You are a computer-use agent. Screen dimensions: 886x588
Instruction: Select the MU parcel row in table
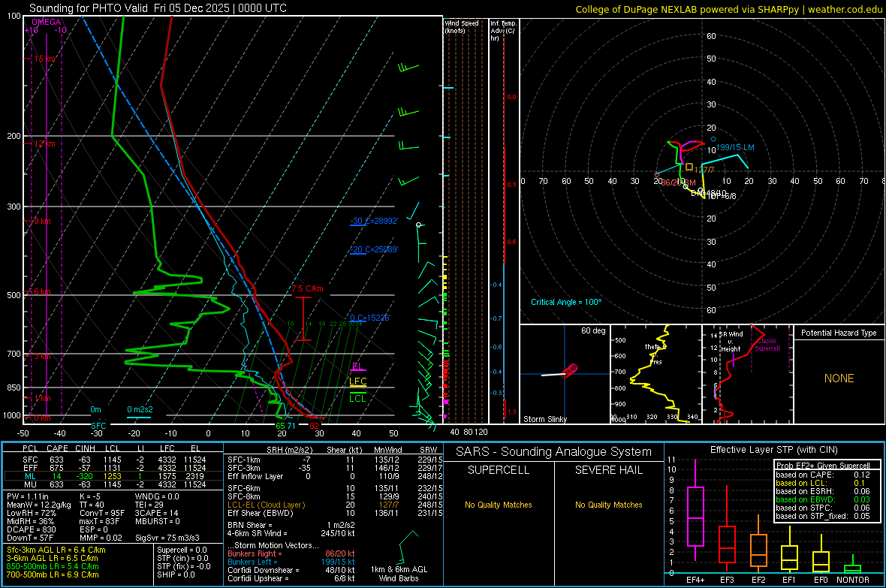[113, 484]
